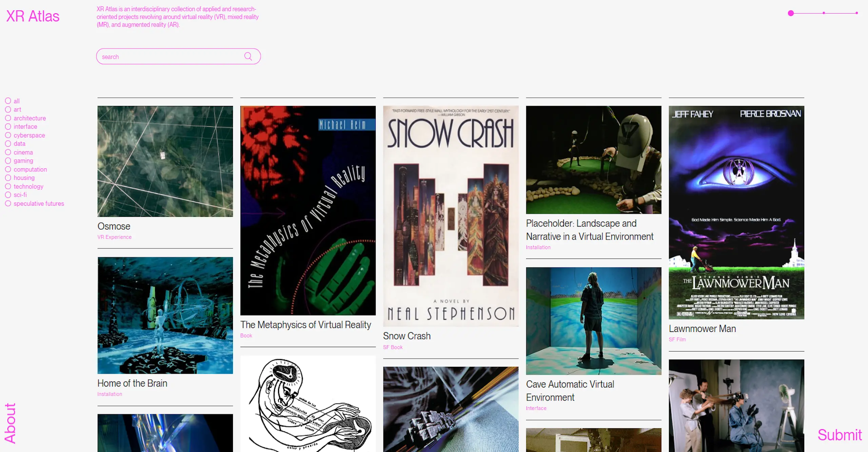The image size is (868, 452).
Task: Open the About vertical link
Action: pyautogui.click(x=10, y=423)
